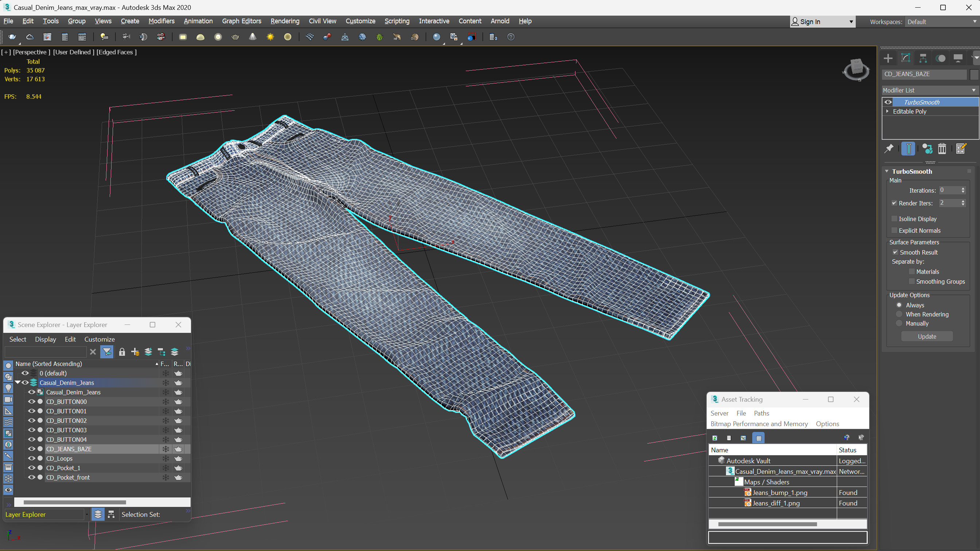
Task: Open Bitmap Performance and Memory menu
Action: click(759, 424)
